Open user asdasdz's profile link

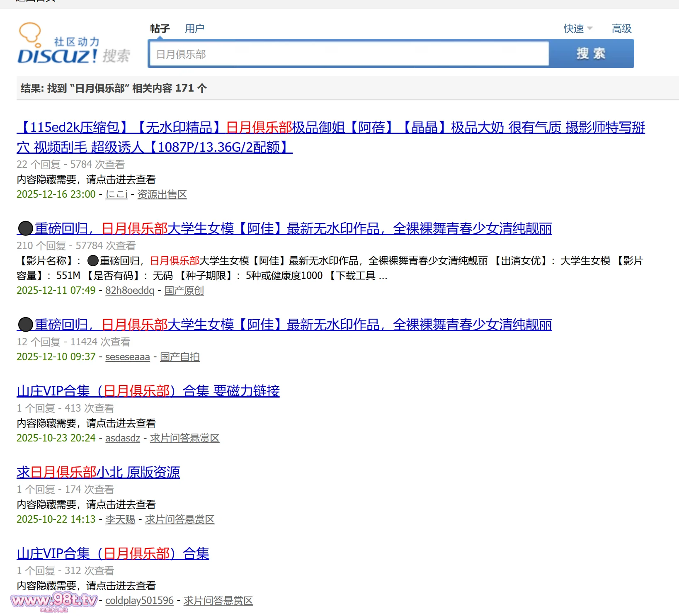click(x=123, y=438)
